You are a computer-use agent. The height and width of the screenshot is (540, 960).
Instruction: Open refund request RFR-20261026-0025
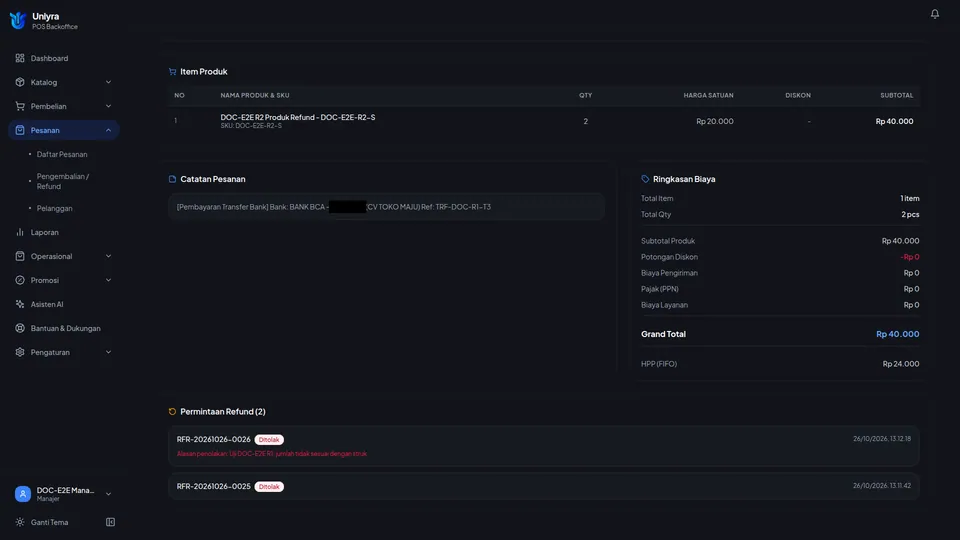[544, 486]
